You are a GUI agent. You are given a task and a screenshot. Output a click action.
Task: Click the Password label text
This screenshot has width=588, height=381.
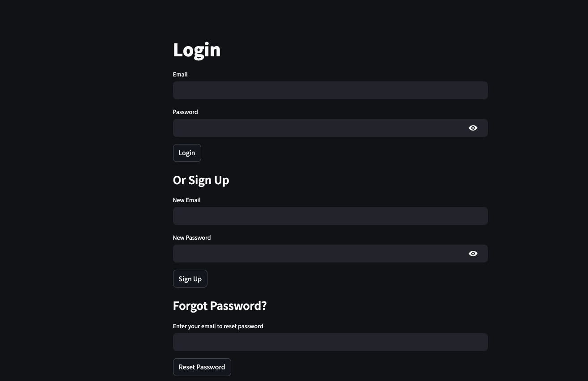tap(185, 112)
